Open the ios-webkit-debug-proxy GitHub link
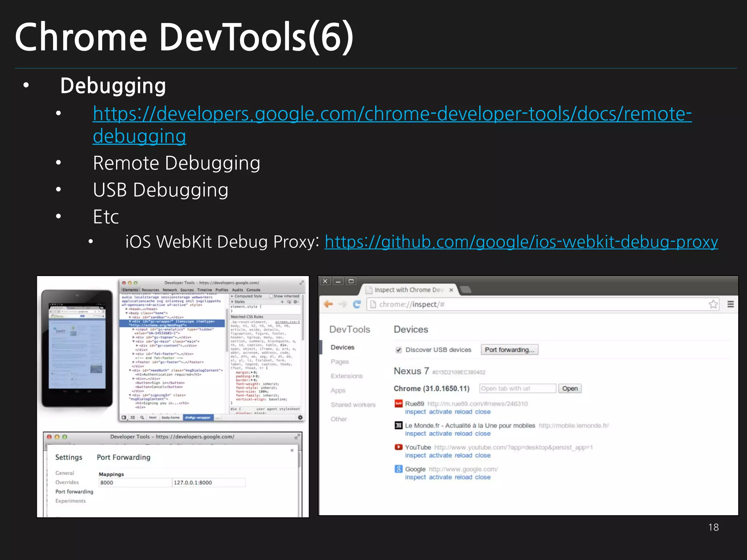747x560 pixels. (521, 242)
